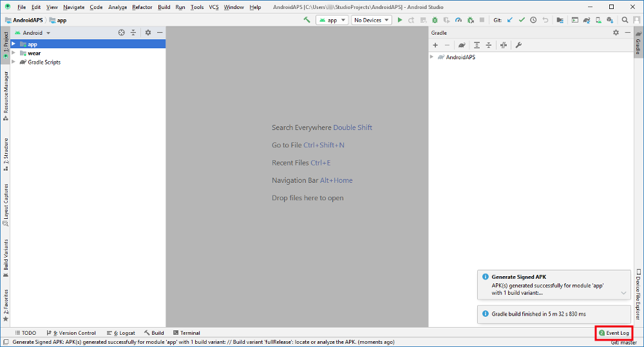Click Scroll from Source target icon
Viewport: 644px width, 347px height.
(x=121, y=32)
